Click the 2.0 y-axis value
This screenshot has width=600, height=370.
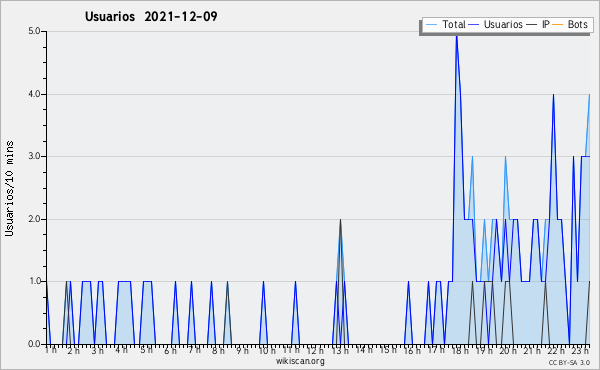[34, 219]
